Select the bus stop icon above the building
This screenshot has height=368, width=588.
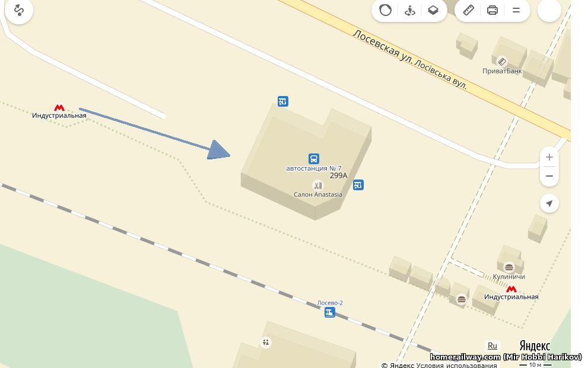(283, 101)
